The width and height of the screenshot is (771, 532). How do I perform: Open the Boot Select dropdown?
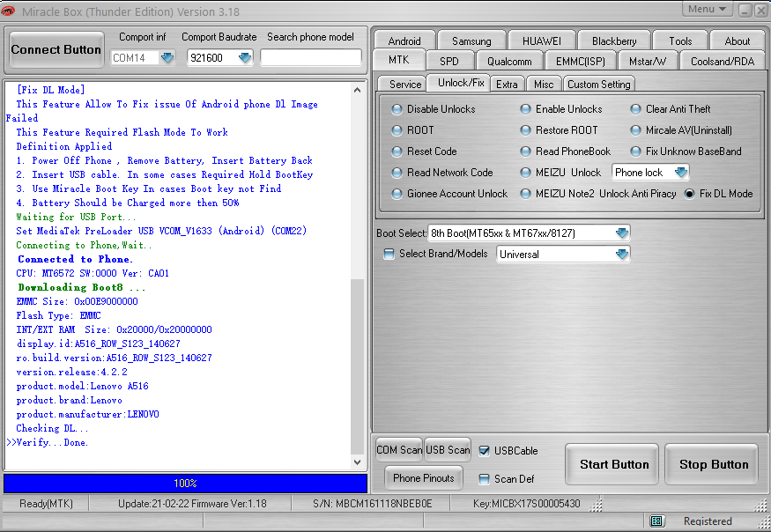click(x=622, y=233)
